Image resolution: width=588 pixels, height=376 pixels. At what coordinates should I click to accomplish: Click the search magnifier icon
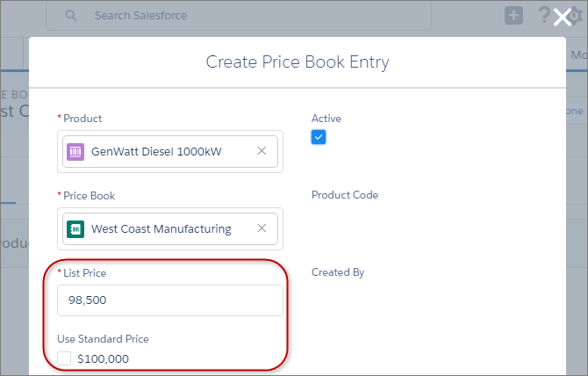[x=71, y=16]
